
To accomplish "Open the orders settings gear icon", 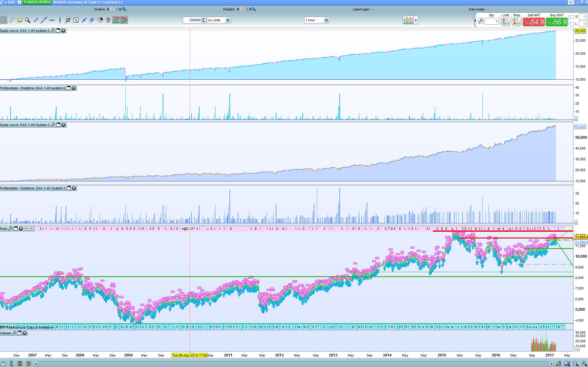I will click(x=124, y=9).
